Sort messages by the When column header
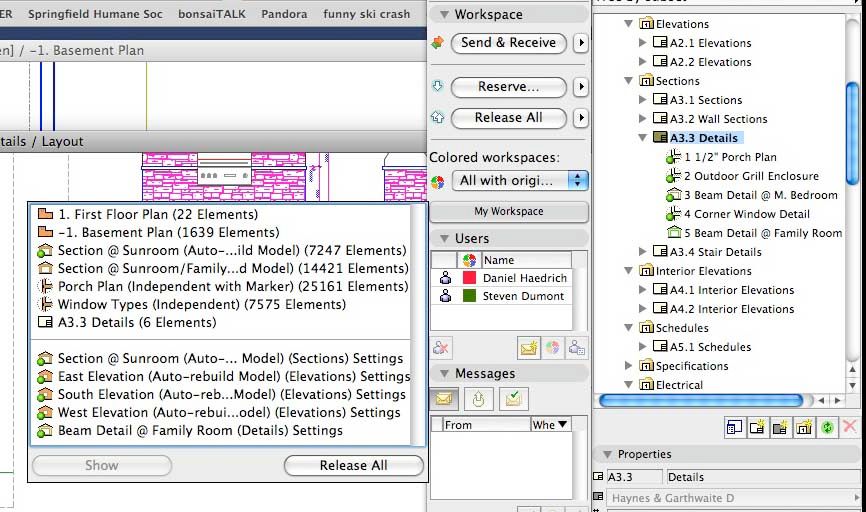Image resolution: width=866 pixels, height=512 pixels. click(x=550, y=424)
